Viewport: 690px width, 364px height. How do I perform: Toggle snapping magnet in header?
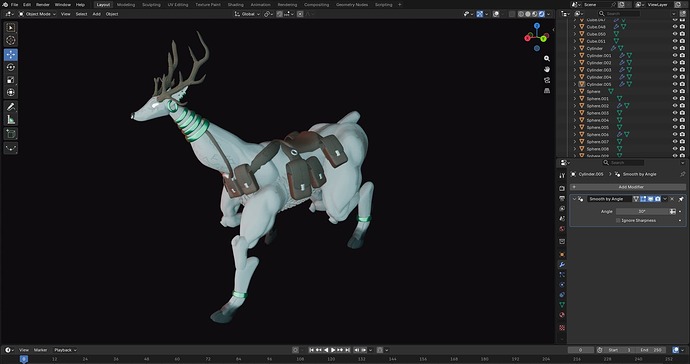pyautogui.click(x=280, y=14)
